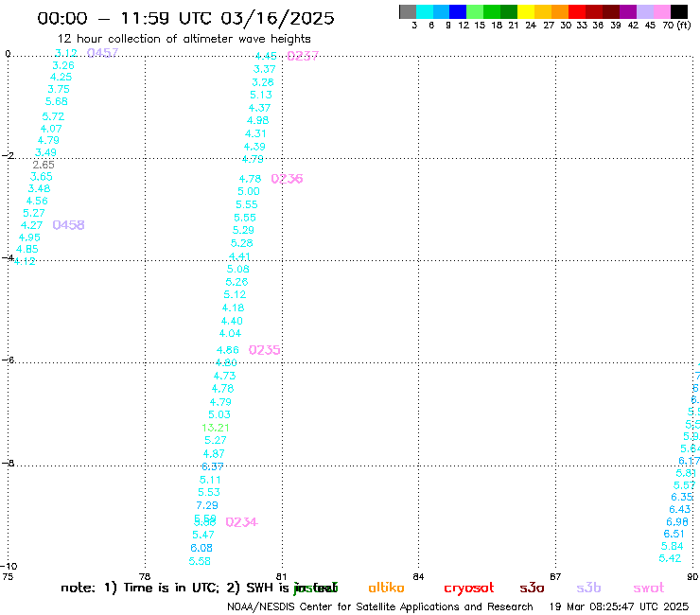Viewport: 700px width, 615px height.
Task: Click the 5.68 wave height value
Action: tap(57, 101)
